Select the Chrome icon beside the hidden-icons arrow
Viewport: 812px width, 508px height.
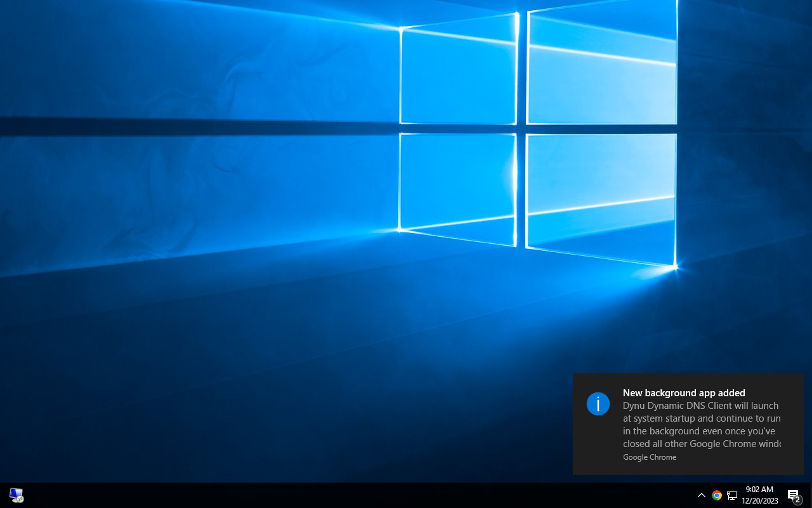pos(717,495)
